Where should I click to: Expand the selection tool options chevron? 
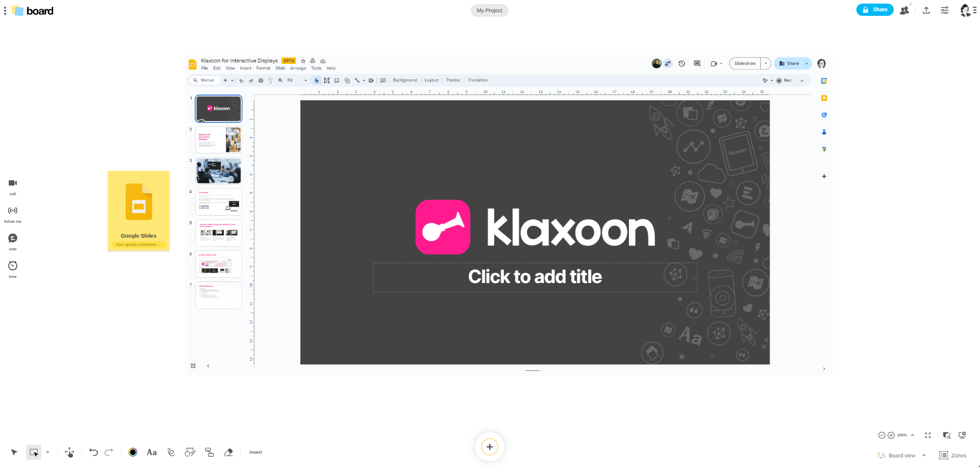(48, 452)
